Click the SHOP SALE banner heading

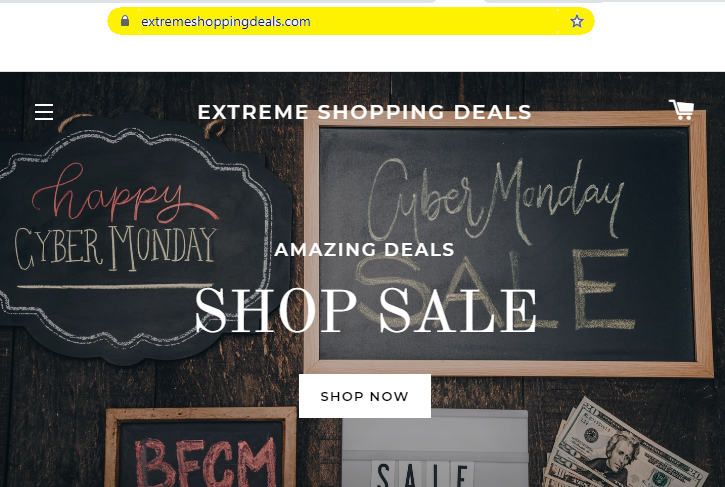coord(365,310)
